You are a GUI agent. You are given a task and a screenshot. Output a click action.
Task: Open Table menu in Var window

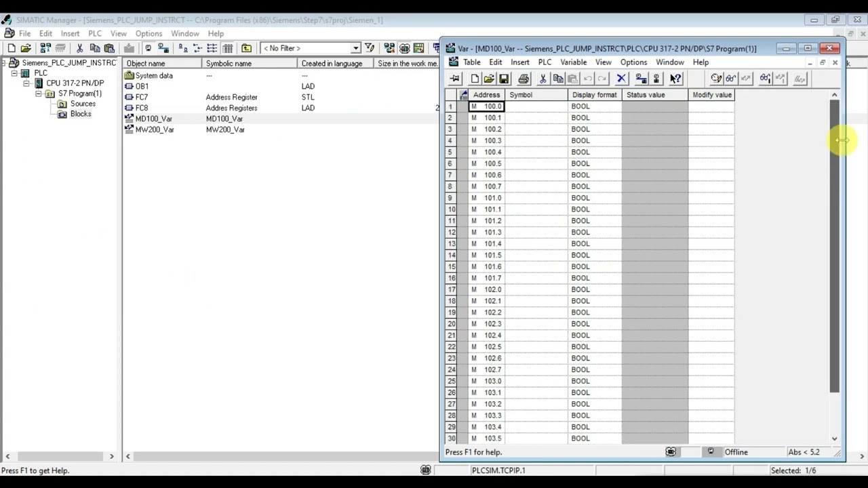coord(472,62)
